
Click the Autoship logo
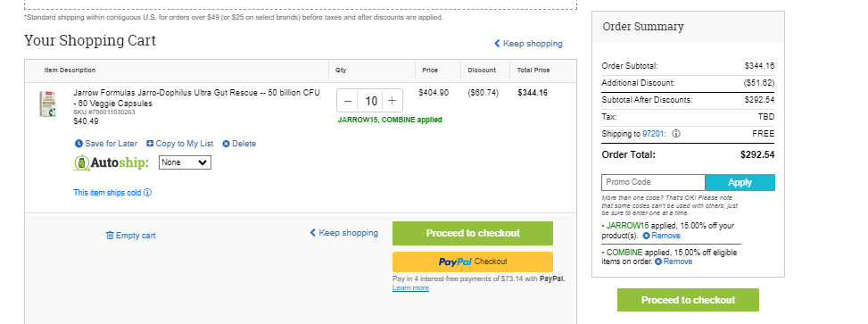pos(112,162)
